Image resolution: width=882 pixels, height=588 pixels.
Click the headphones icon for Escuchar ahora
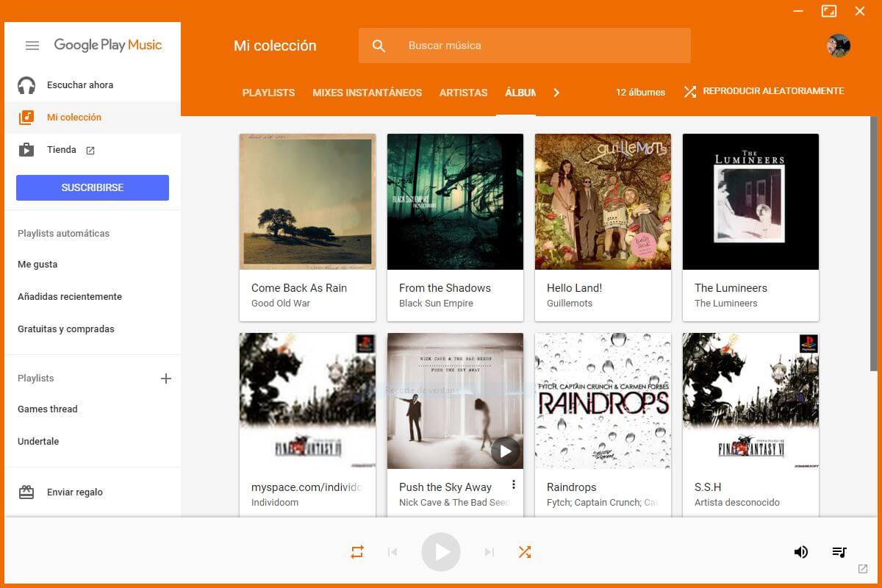pos(26,85)
